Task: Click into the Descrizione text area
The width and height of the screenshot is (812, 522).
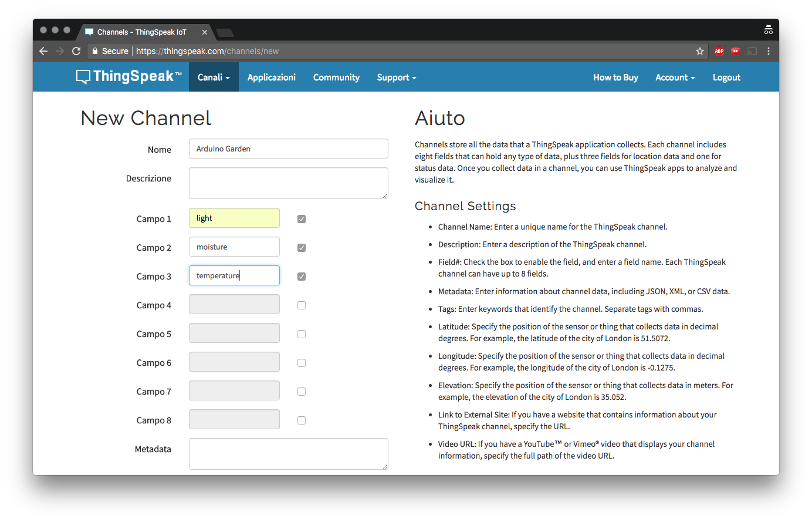Action: click(x=288, y=183)
